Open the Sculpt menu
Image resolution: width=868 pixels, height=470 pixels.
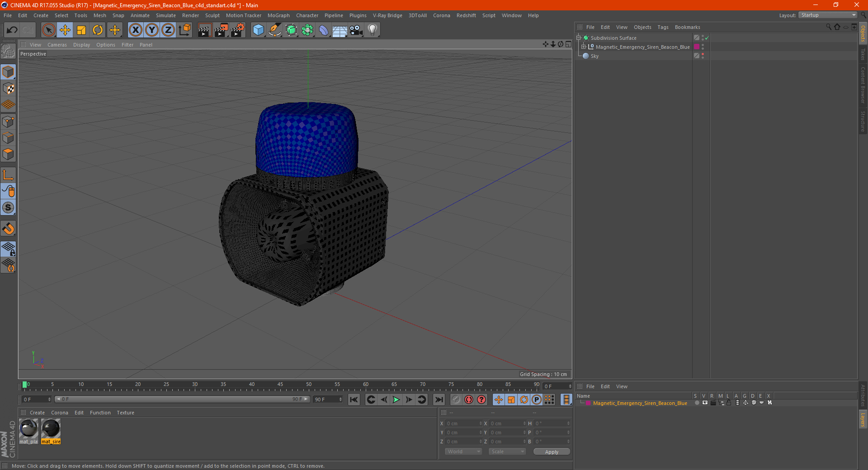[212, 15]
